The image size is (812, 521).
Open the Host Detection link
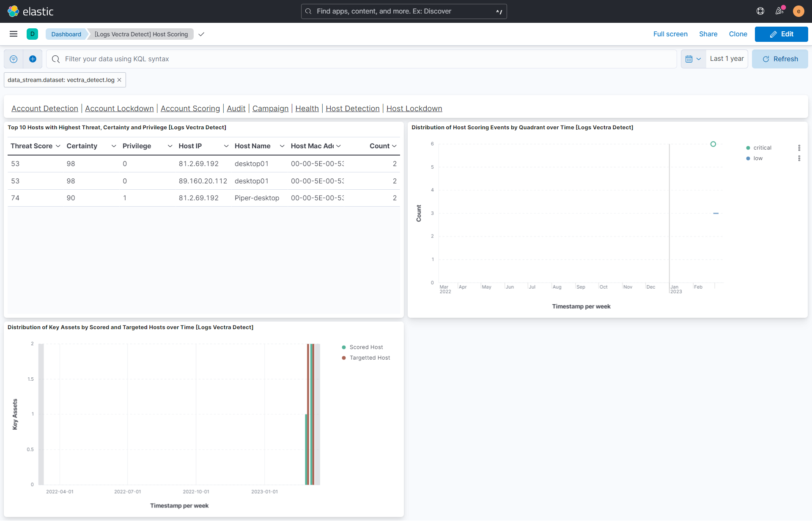click(x=353, y=109)
